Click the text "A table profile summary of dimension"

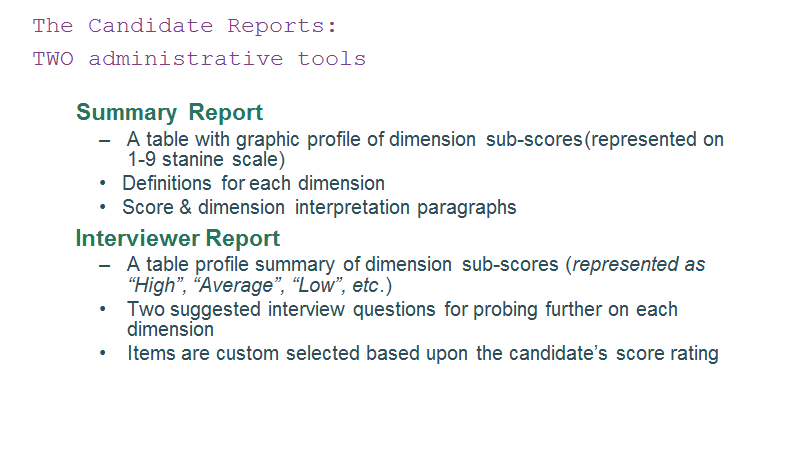point(289,265)
